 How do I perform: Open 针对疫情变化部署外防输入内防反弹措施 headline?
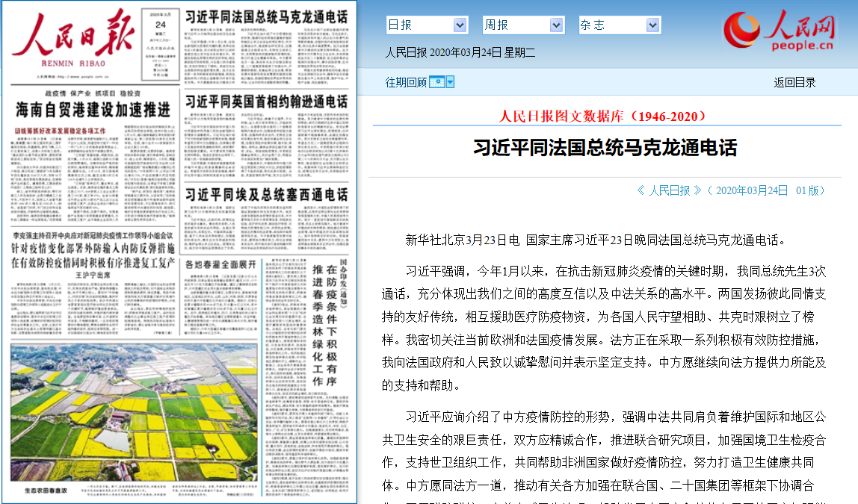(x=93, y=248)
